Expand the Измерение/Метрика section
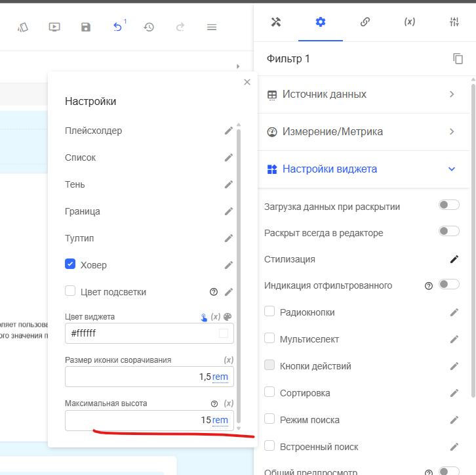The image size is (476, 475). (x=362, y=132)
